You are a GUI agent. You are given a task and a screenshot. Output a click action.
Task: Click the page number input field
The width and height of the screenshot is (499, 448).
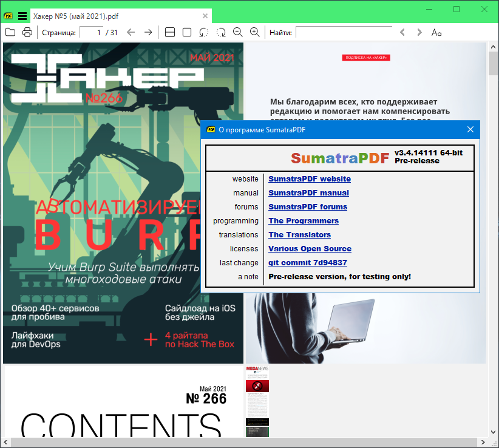pos(91,32)
